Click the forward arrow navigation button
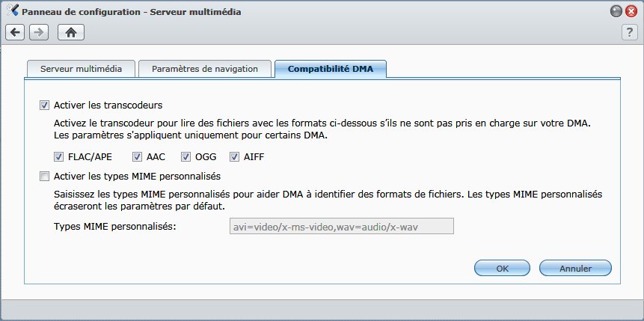 tap(39, 32)
